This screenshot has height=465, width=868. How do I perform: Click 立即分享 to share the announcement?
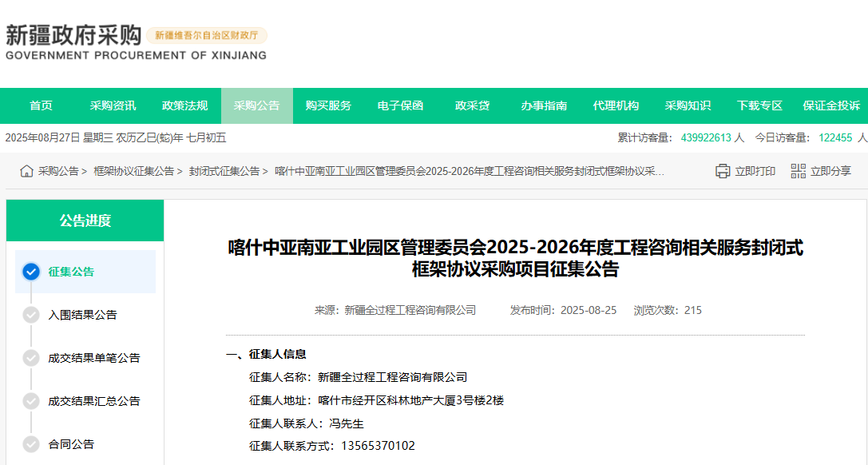coord(830,170)
